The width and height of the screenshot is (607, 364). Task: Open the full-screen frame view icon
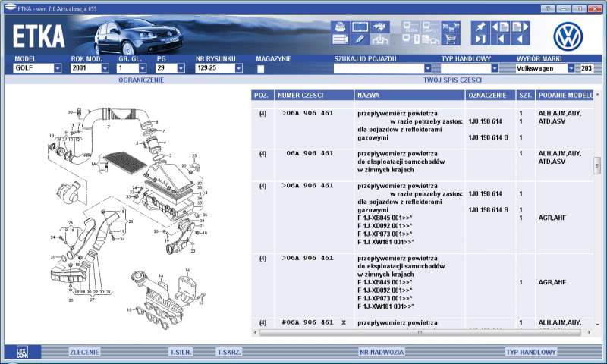click(360, 27)
